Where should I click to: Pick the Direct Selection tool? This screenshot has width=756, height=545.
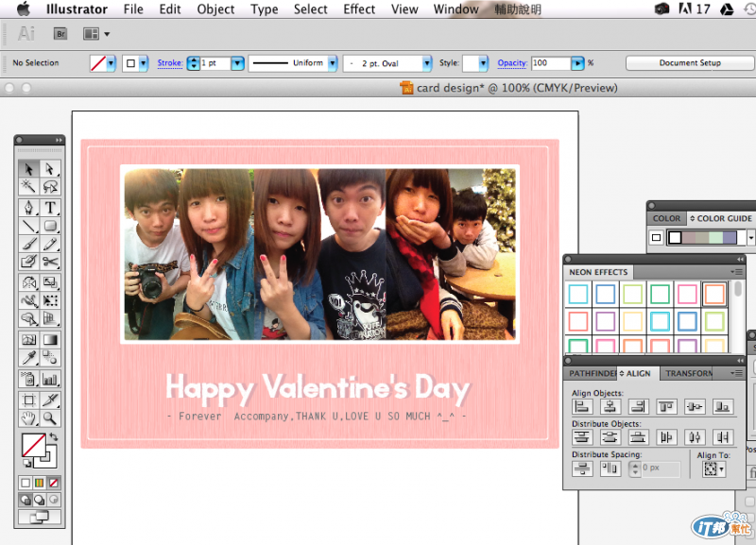coord(50,168)
